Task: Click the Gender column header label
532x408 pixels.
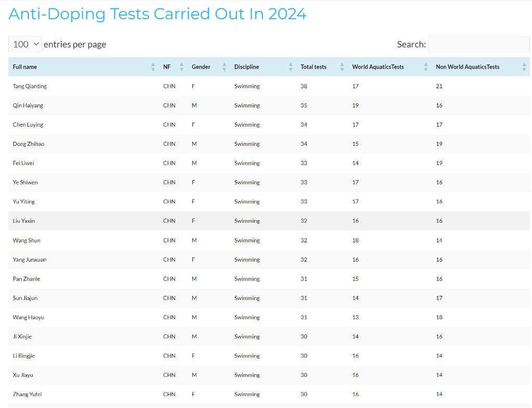Action: [201, 67]
